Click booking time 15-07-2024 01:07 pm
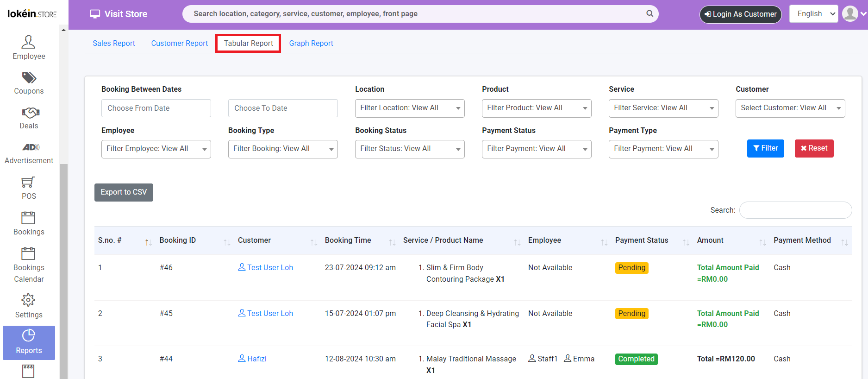 [x=360, y=313]
